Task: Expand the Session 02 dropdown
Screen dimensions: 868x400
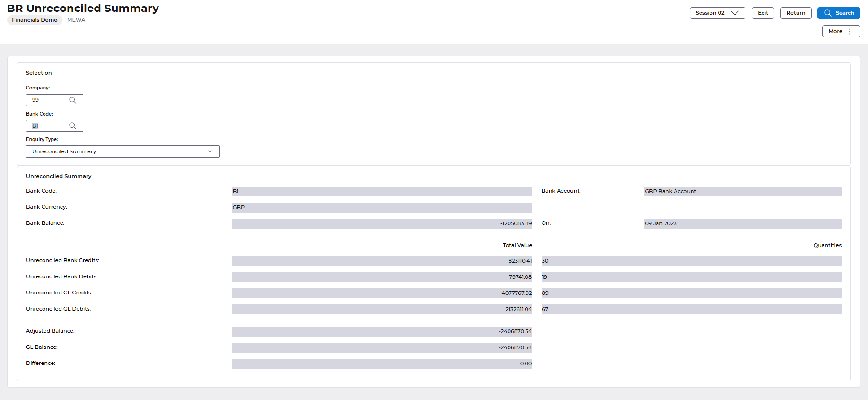Action: click(x=717, y=13)
